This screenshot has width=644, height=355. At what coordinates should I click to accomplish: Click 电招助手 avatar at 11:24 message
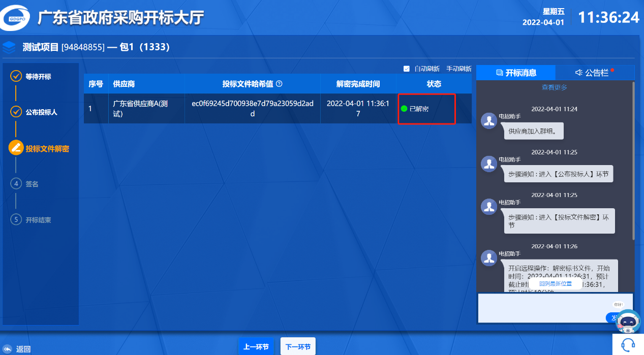[489, 121]
